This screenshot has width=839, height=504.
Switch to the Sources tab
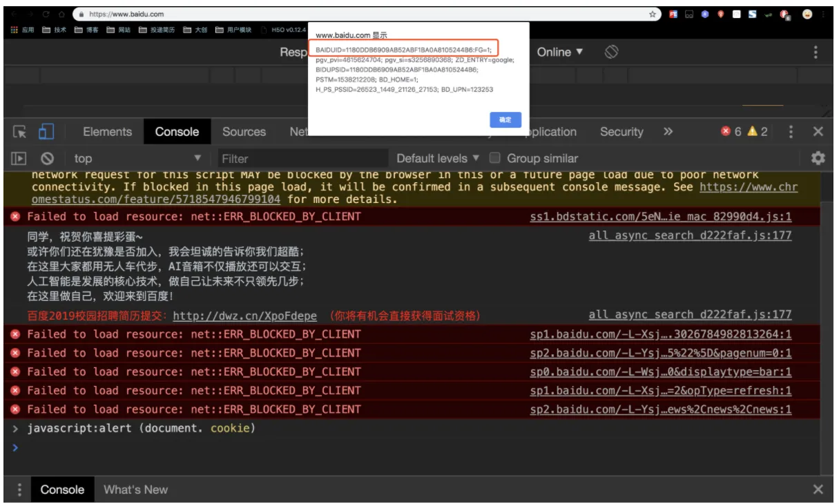tap(244, 131)
